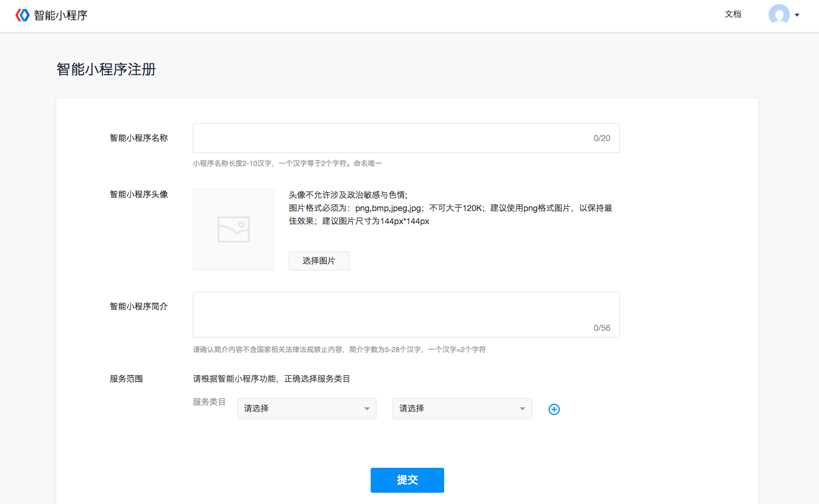
Task: Select the diamond brand mark in header
Action: [x=23, y=14]
